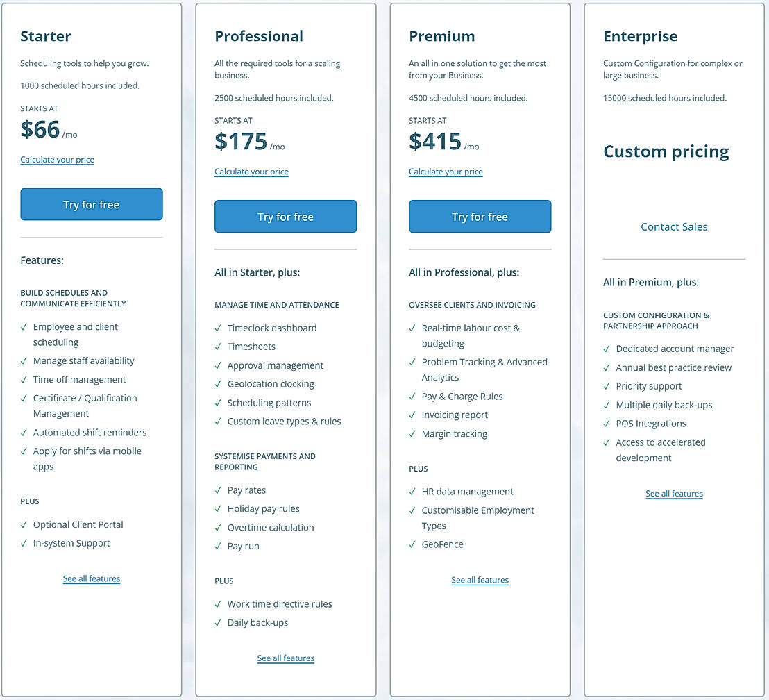Open Calculate your price under Premium
Image resolution: width=769 pixels, height=700 pixels.
point(446,172)
